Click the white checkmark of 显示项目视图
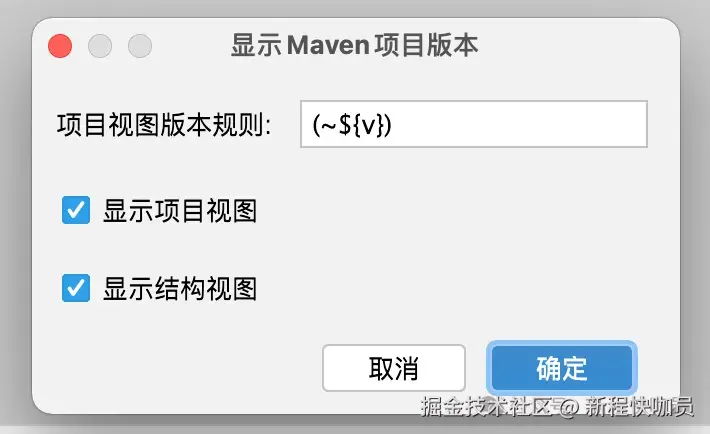710x434 pixels. [76, 210]
